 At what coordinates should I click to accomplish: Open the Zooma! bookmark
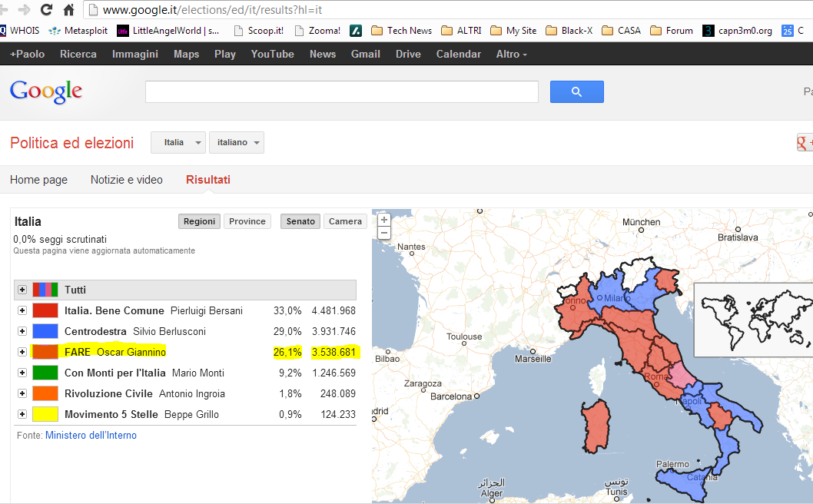[318, 31]
